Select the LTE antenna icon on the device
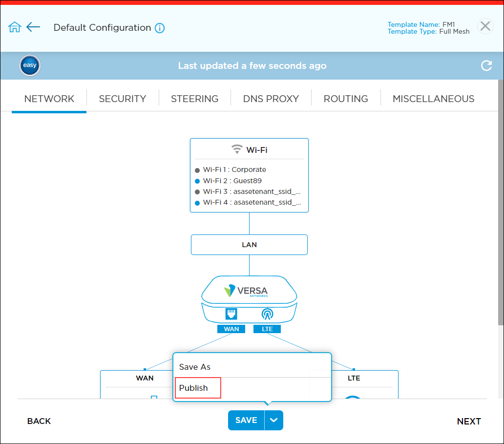Screen dimensions: 504x444 tap(267, 314)
